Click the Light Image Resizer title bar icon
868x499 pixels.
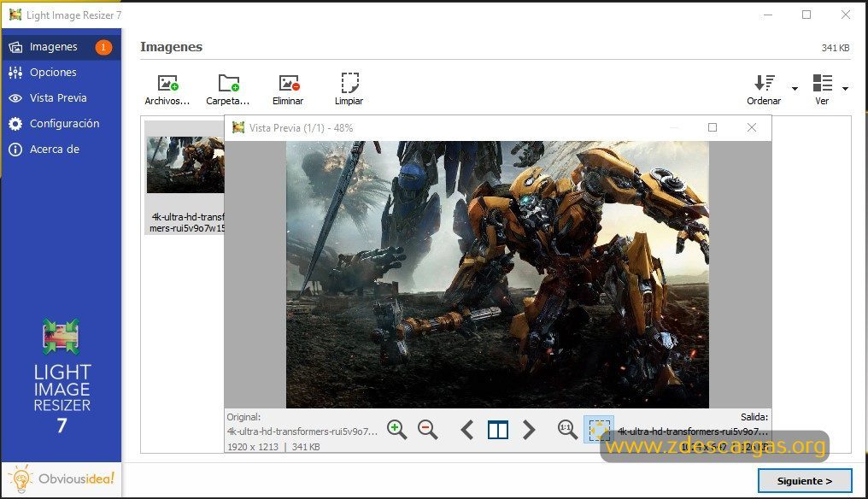(x=15, y=15)
